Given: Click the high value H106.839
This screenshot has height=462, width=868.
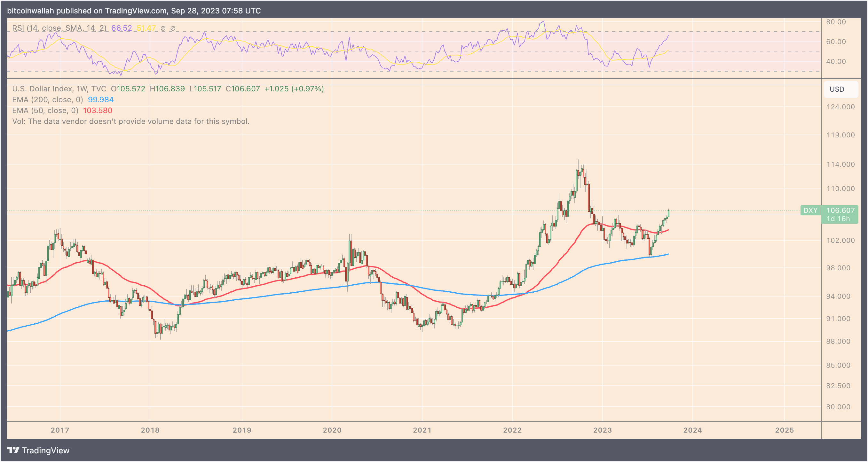Looking at the screenshot, I should coord(167,89).
